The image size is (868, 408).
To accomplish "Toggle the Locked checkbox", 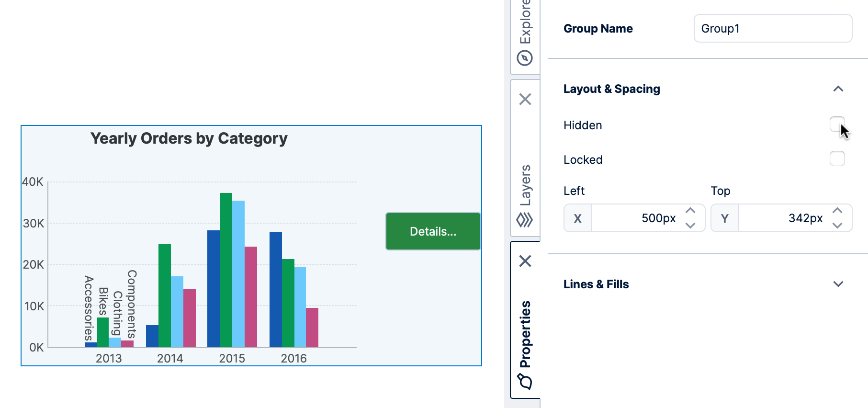I will (837, 159).
